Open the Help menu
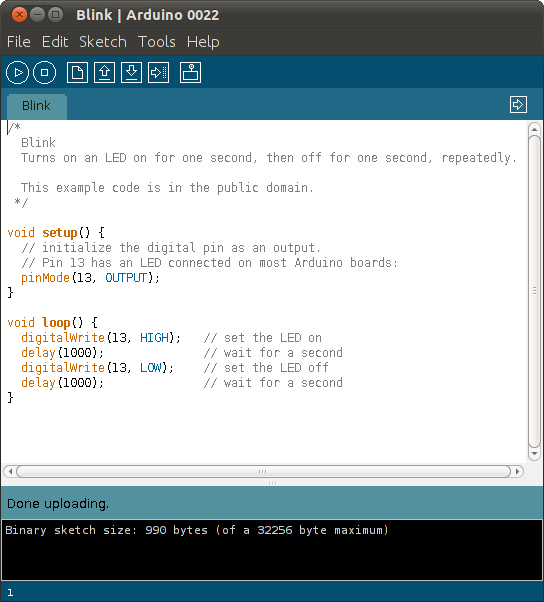The image size is (544, 602). (x=203, y=42)
